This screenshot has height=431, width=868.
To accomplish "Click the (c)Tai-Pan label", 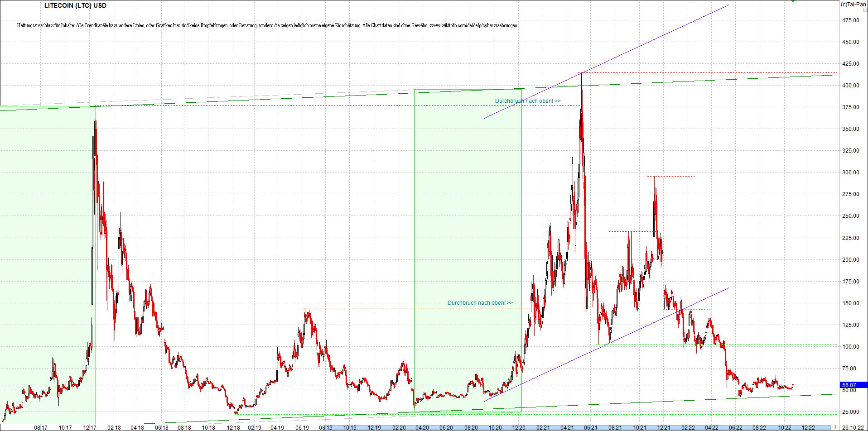I will [x=853, y=4].
